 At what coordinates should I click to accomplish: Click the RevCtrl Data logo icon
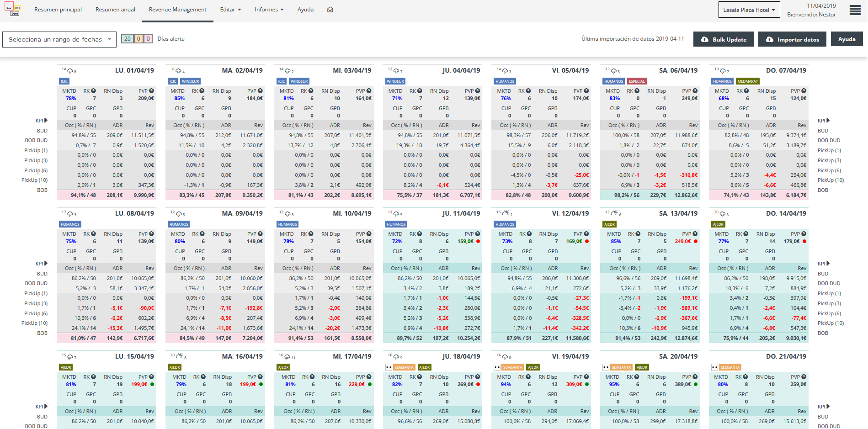pos(13,9)
